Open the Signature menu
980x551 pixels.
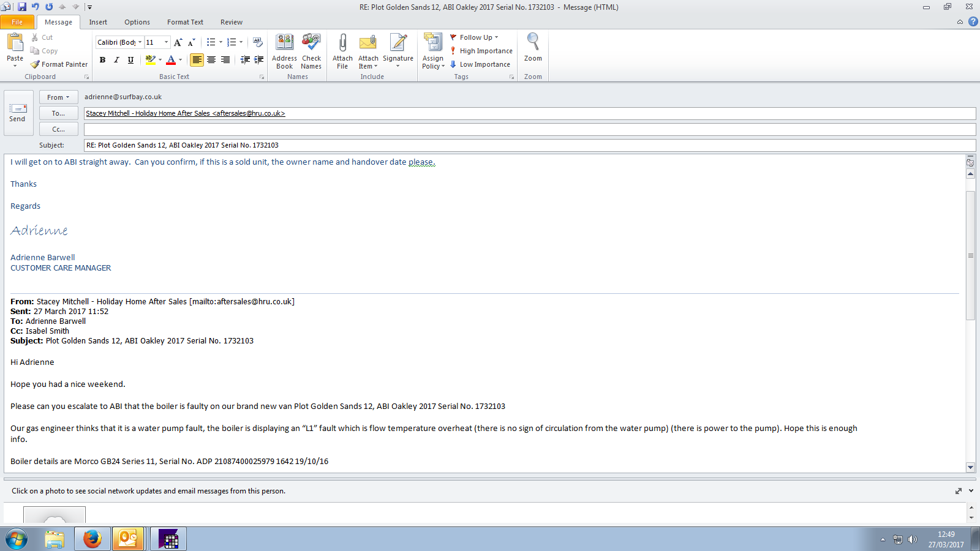coord(398,51)
